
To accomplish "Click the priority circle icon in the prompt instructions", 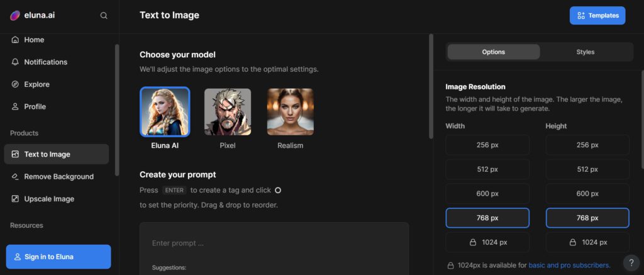I will pyautogui.click(x=277, y=190).
